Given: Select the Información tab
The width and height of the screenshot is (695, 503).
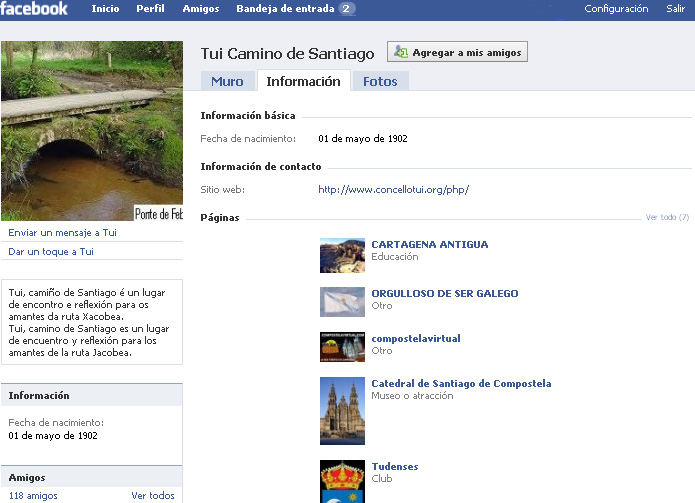Looking at the screenshot, I should click(x=303, y=82).
